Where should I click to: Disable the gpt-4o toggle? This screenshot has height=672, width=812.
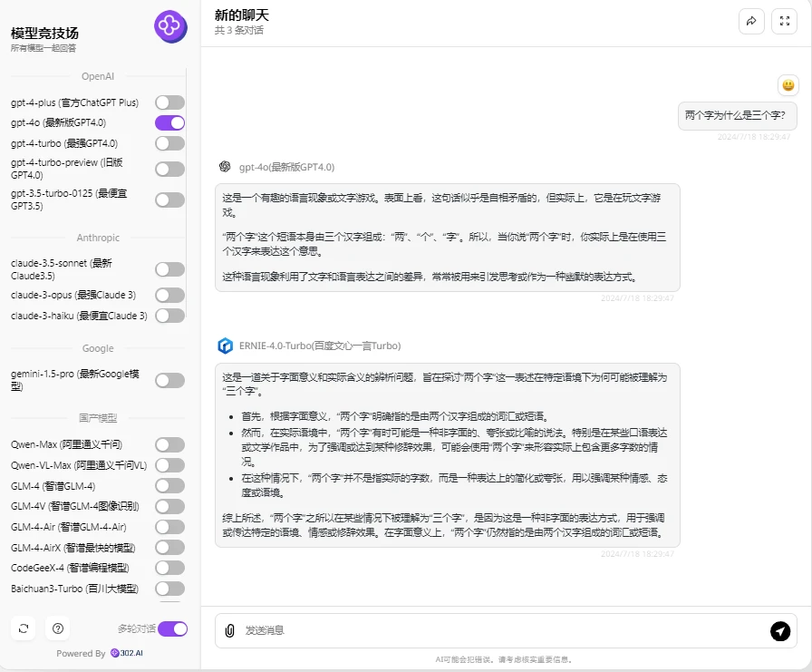(x=169, y=122)
